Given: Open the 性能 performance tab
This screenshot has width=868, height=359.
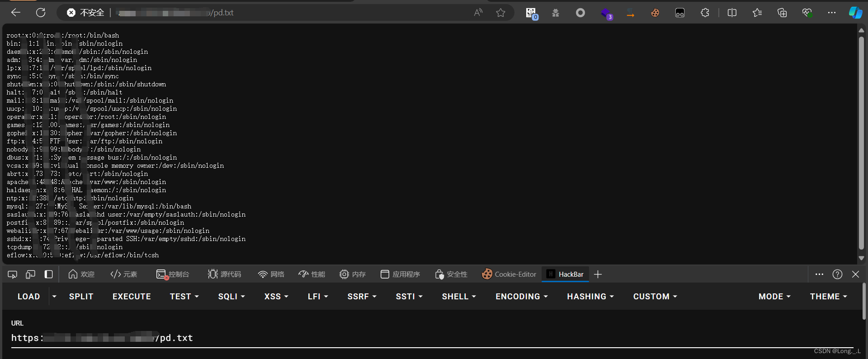Looking at the screenshot, I should tap(312, 274).
